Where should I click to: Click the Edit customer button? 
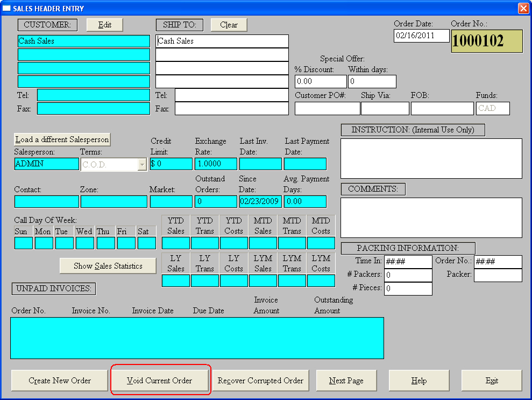click(x=104, y=25)
